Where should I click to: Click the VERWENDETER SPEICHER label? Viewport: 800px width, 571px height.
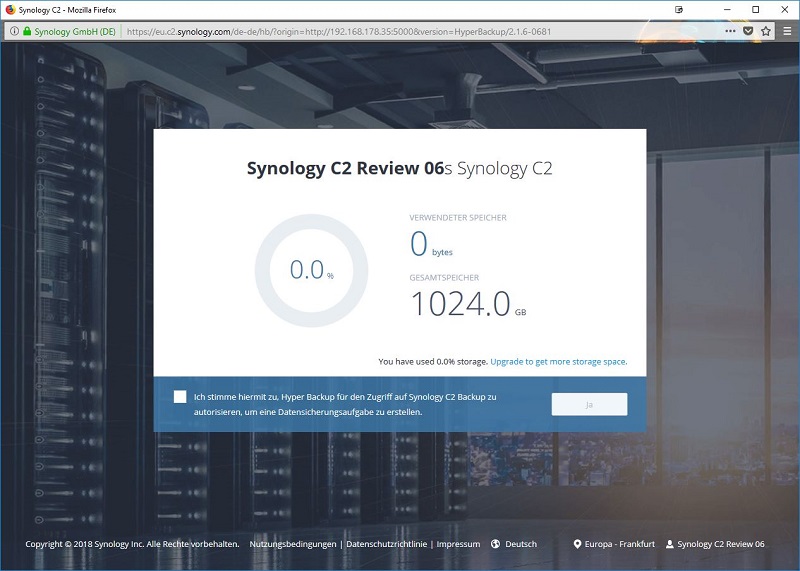458,217
